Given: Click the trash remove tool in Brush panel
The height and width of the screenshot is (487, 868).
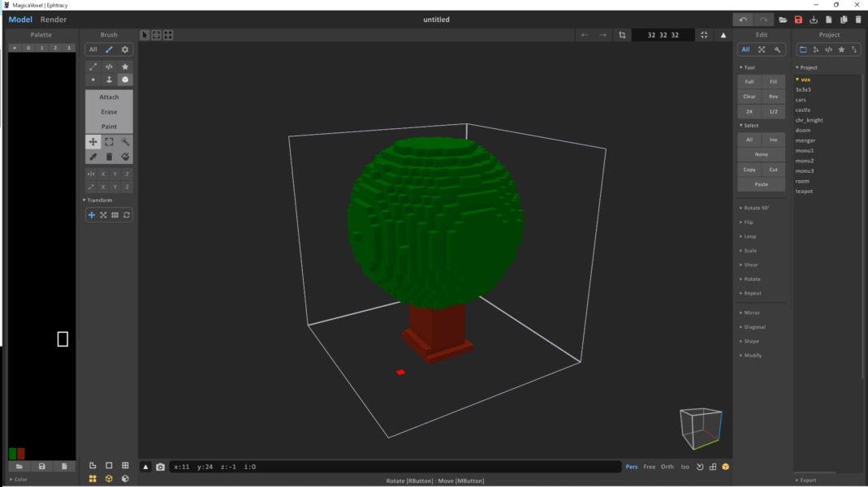Looking at the screenshot, I should point(109,157).
